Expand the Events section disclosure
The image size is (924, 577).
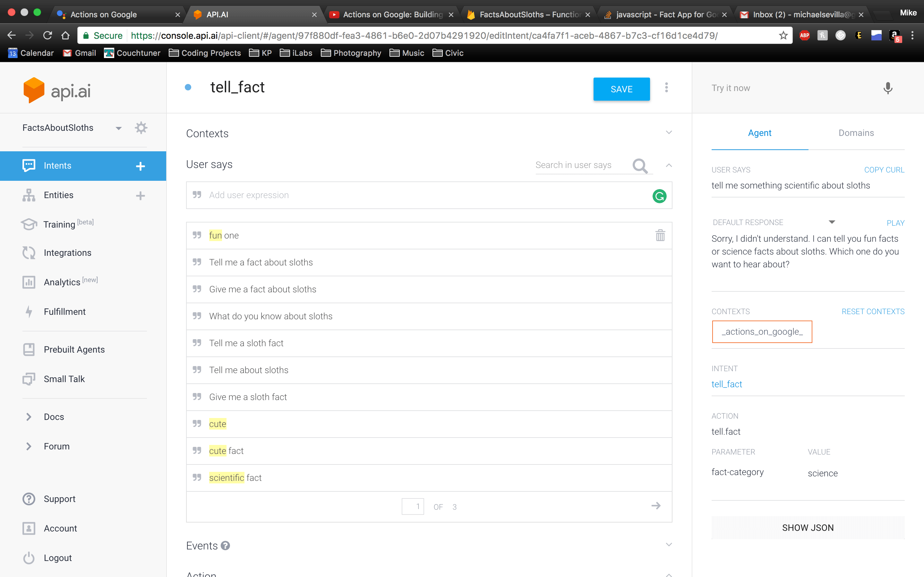pos(669,545)
